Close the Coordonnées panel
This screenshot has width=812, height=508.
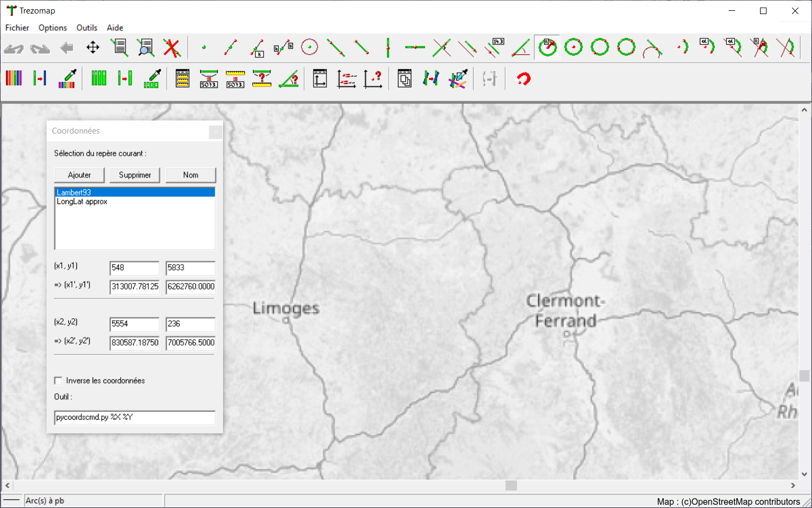[x=215, y=131]
